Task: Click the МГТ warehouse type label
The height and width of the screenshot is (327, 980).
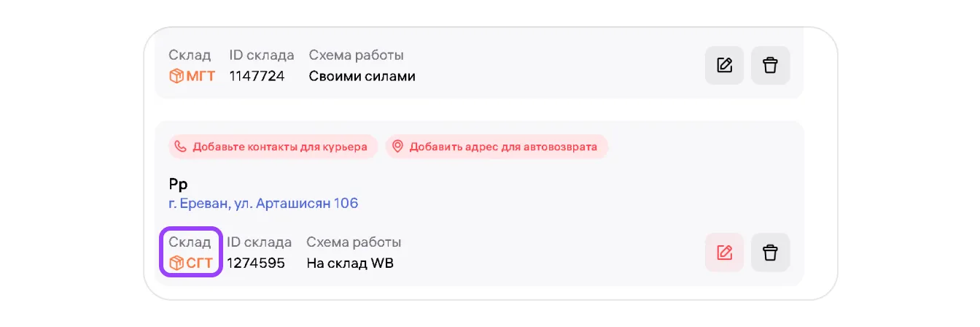Action: click(201, 76)
